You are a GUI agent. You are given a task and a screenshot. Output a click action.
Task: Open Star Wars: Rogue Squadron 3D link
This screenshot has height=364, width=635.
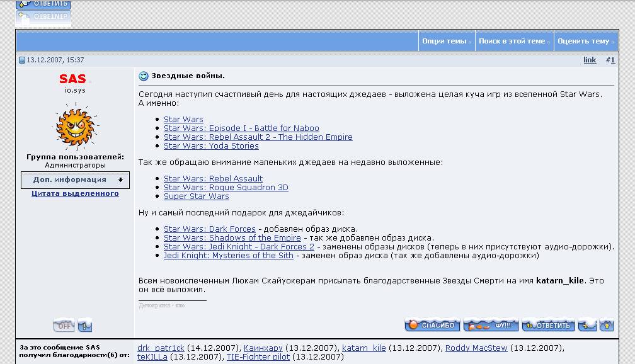(x=226, y=188)
